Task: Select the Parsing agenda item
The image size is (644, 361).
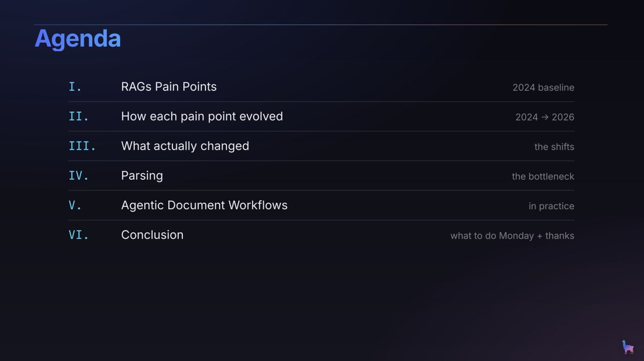Action: tap(142, 176)
